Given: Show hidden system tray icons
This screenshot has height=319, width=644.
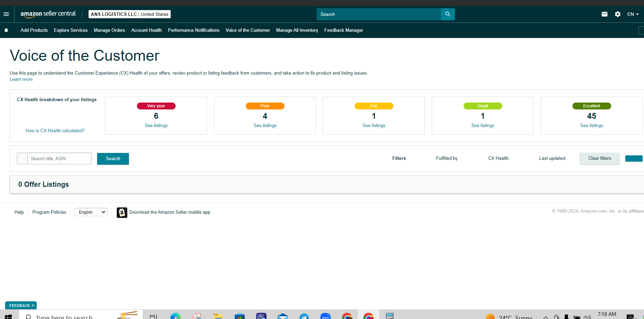Looking at the screenshot, I should 546,317.
